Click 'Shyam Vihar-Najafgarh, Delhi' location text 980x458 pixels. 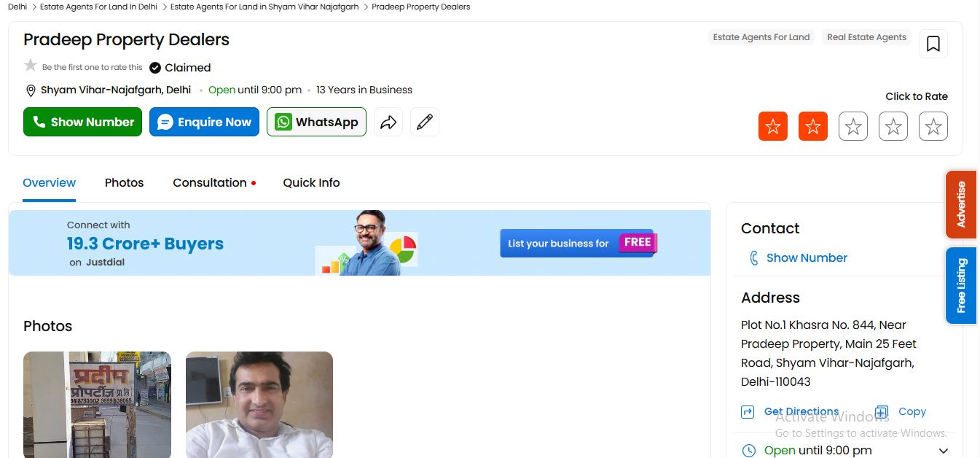click(x=116, y=90)
